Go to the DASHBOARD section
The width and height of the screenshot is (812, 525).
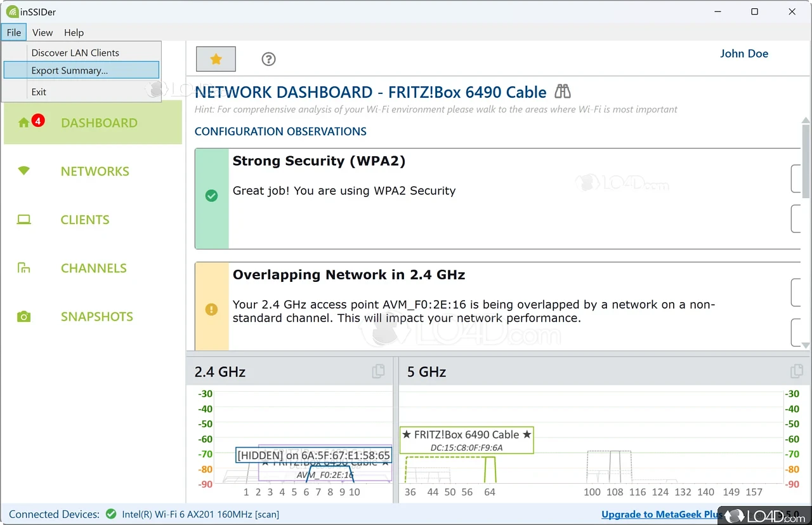pyautogui.click(x=93, y=123)
